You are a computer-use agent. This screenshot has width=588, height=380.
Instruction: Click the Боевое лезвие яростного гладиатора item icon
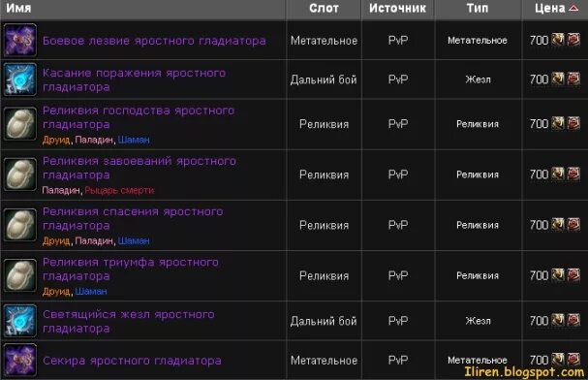click(x=20, y=40)
